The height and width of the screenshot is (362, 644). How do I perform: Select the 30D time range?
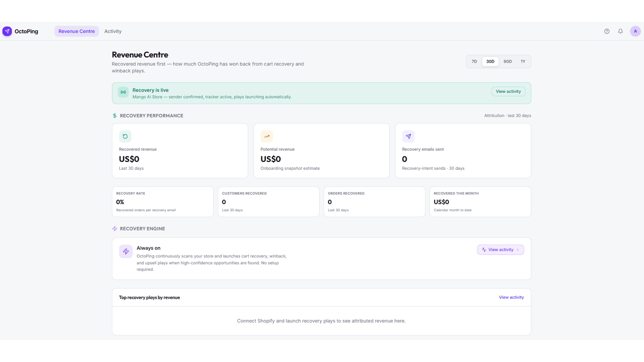[x=490, y=62]
